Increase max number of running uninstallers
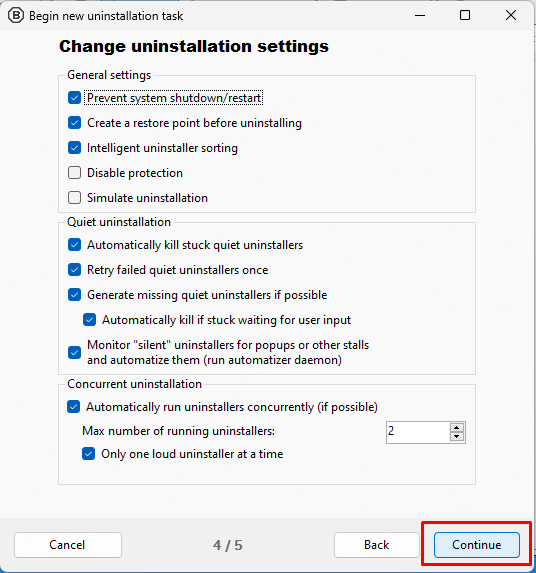Screen dimensions: 536x573 tap(457, 427)
